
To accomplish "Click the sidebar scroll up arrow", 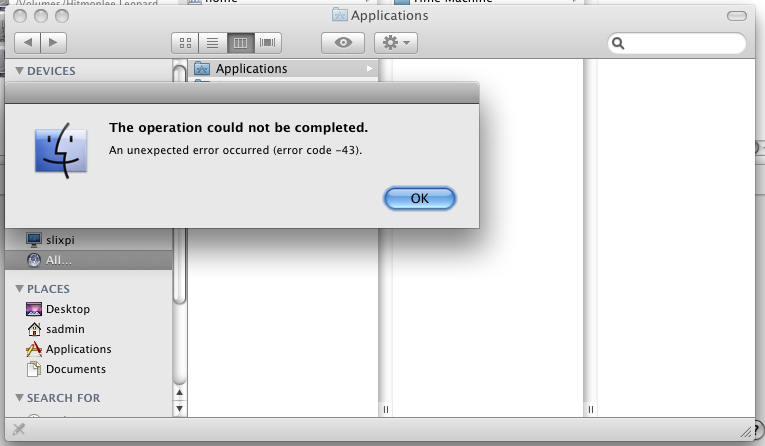I will pyautogui.click(x=180, y=392).
